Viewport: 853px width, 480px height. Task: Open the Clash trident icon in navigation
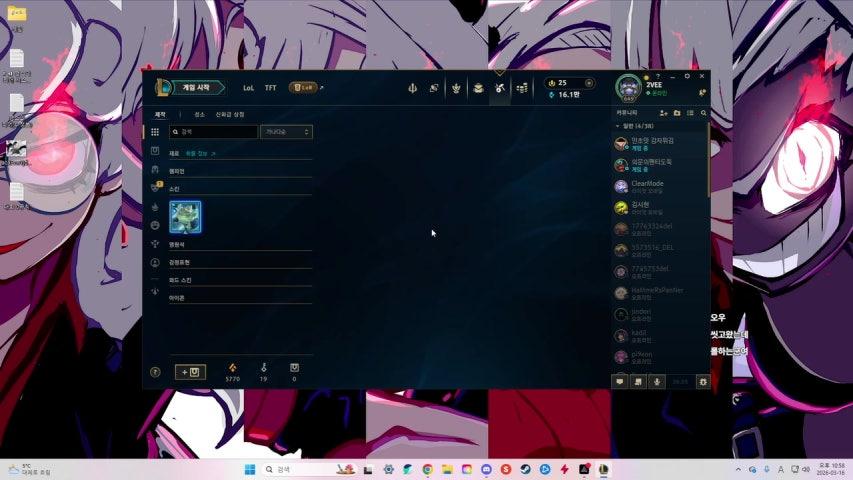click(412, 88)
